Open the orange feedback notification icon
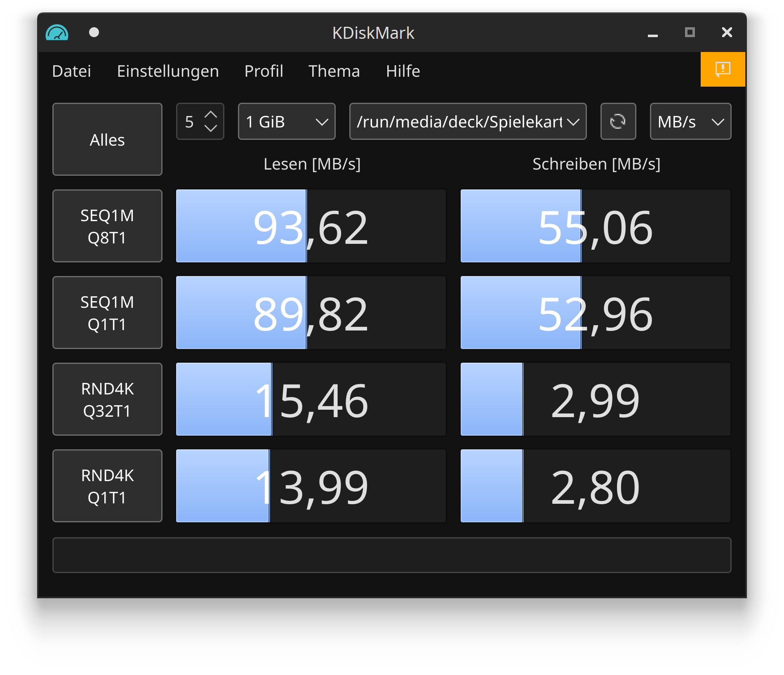Viewport: 784px width, 675px height. click(723, 69)
